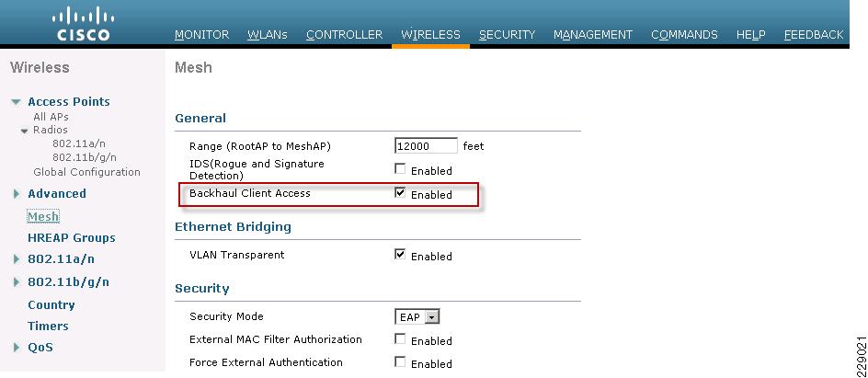
Task: Go to the COMMANDS menu
Action: point(684,35)
